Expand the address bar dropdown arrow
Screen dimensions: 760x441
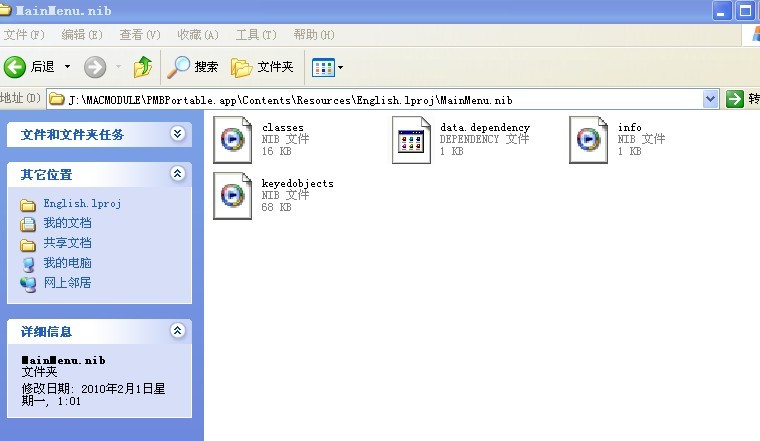tap(710, 99)
